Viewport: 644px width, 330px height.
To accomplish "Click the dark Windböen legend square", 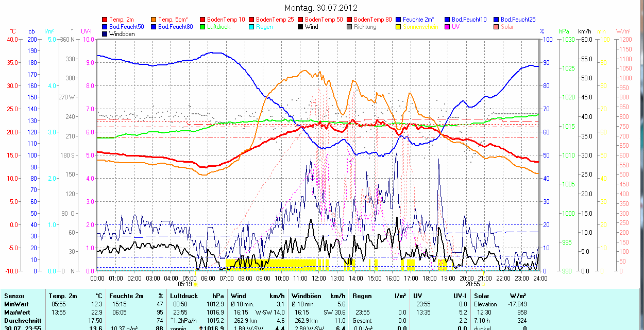I will click(105, 34).
